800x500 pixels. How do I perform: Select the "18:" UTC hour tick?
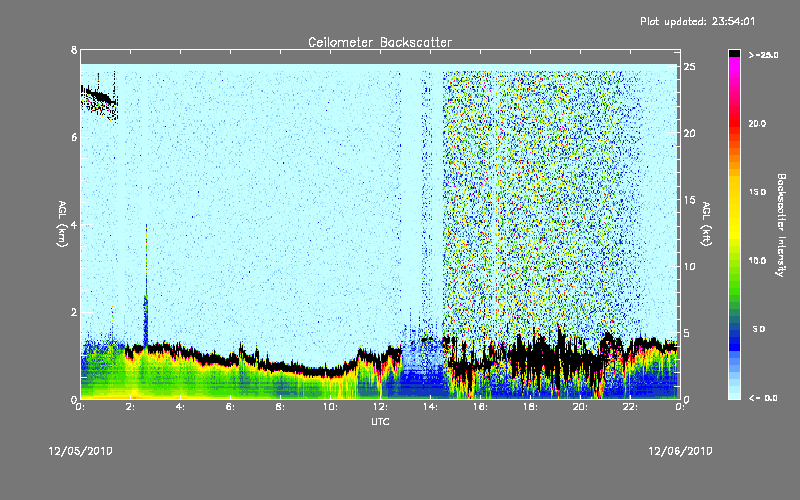point(531,407)
